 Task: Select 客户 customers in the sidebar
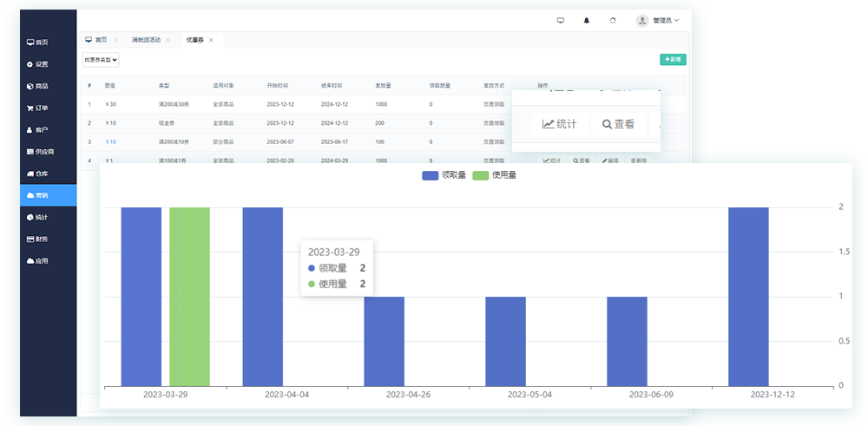37,129
